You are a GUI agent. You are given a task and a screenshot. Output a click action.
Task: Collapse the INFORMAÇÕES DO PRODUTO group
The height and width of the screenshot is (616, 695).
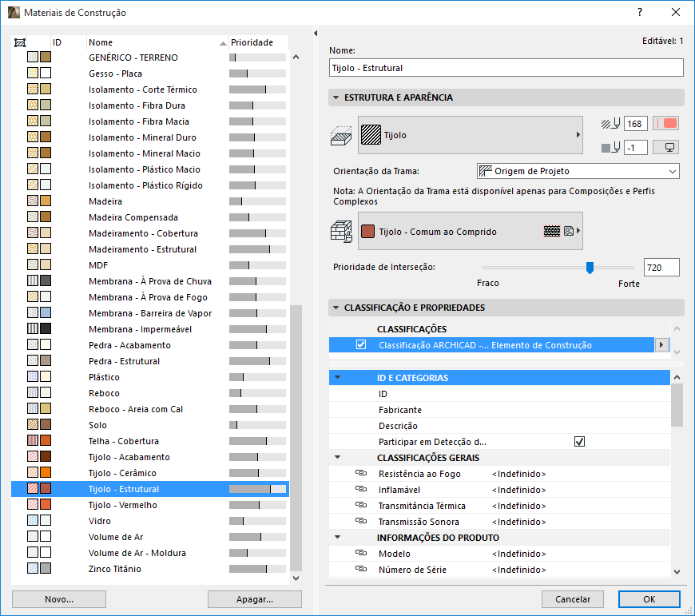338,537
